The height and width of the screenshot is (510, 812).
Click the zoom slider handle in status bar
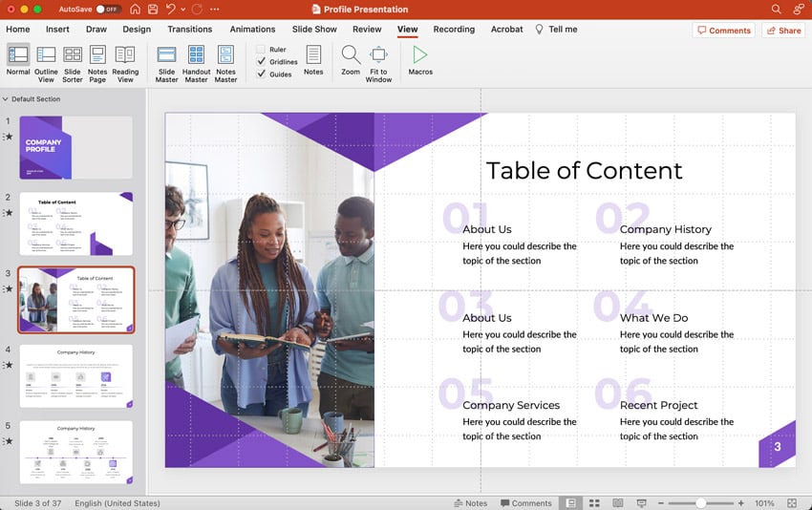(x=700, y=503)
